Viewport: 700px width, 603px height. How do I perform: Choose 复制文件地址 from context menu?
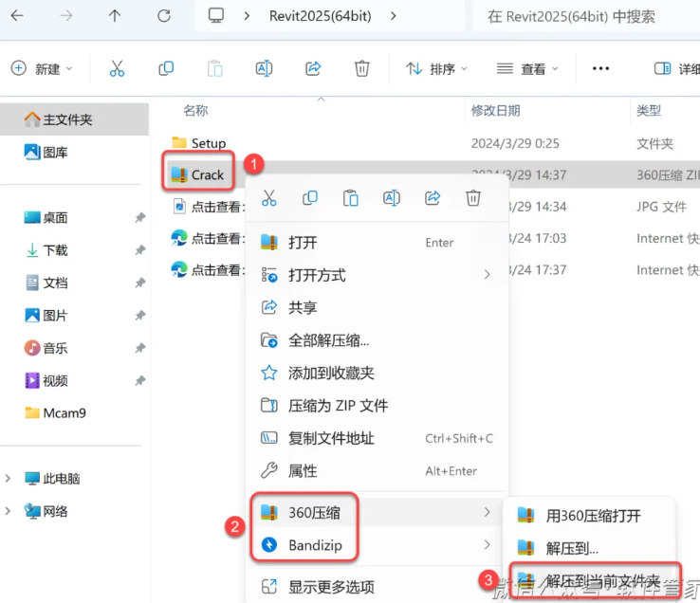point(377,438)
